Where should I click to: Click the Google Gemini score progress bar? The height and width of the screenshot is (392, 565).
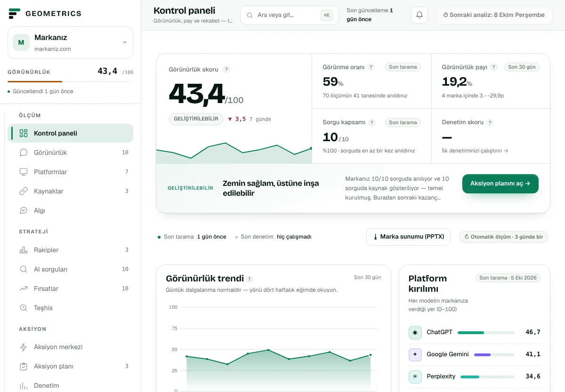(x=494, y=354)
